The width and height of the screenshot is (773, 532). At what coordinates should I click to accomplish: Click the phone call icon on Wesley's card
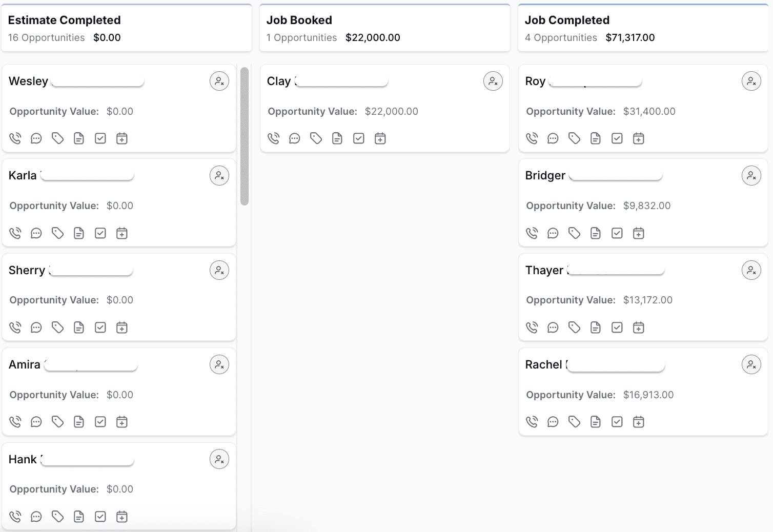coord(15,138)
